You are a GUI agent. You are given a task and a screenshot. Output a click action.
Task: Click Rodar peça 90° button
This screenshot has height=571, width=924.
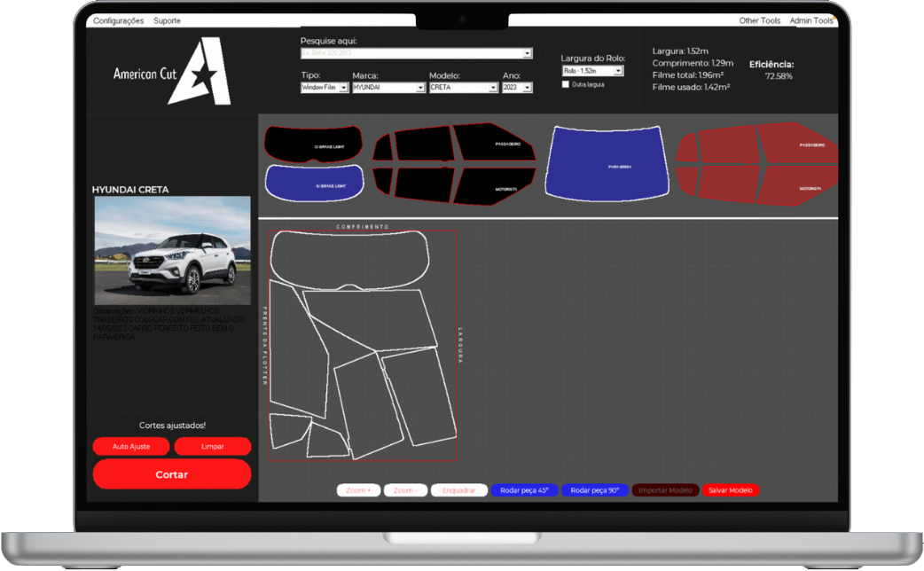[595, 490]
